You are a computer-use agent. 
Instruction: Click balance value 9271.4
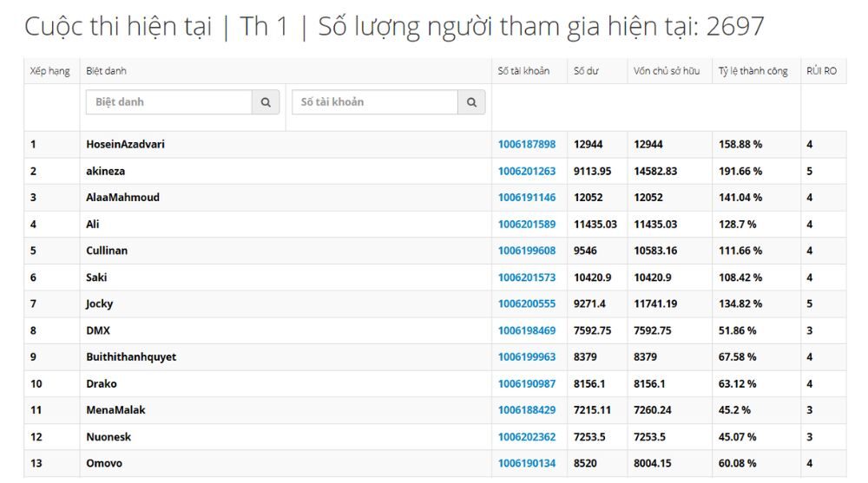[589, 304]
